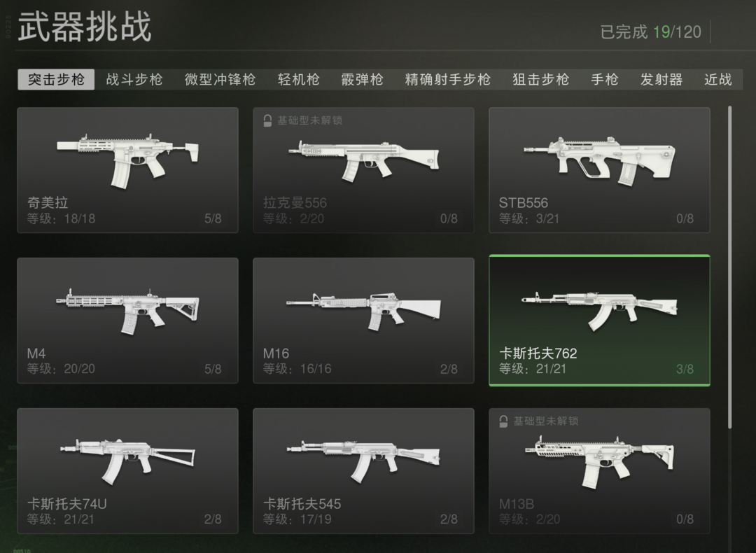Go to the 手枪 tab
Viewport: 756px width, 553px height.
(605, 80)
